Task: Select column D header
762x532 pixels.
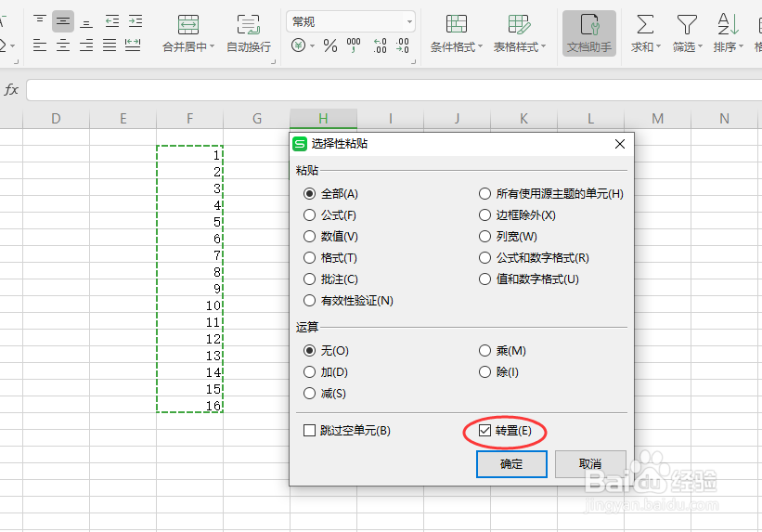Action: pyautogui.click(x=56, y=119)
